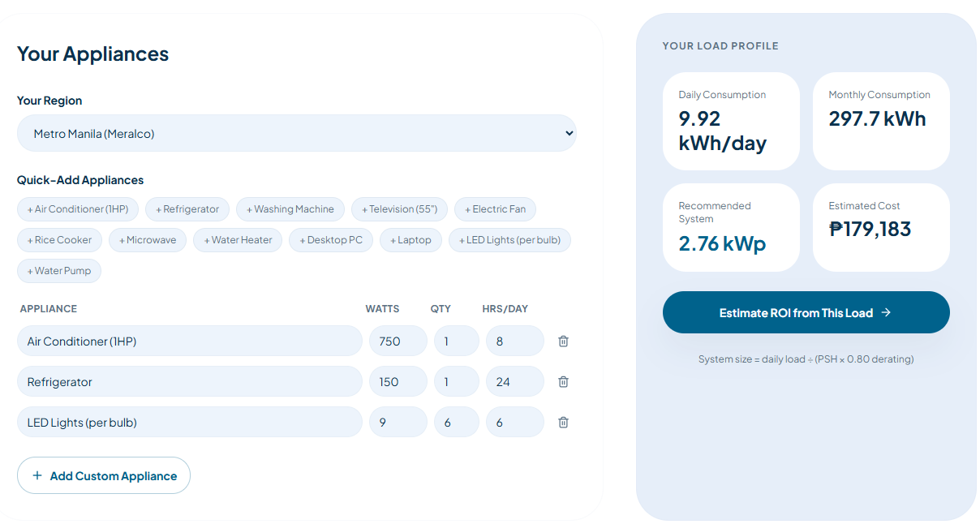Image resolution: width=980 pixels, height=524 pixels.
Task: Quick-add Laptop appliance
Action: (x=411, y=240)
